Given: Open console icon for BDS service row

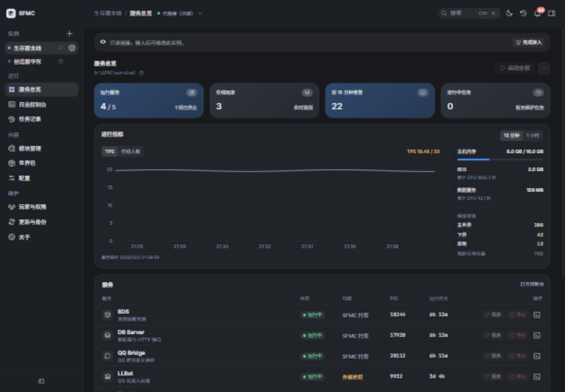Looking at the screenshot, I should coord(537,315).
